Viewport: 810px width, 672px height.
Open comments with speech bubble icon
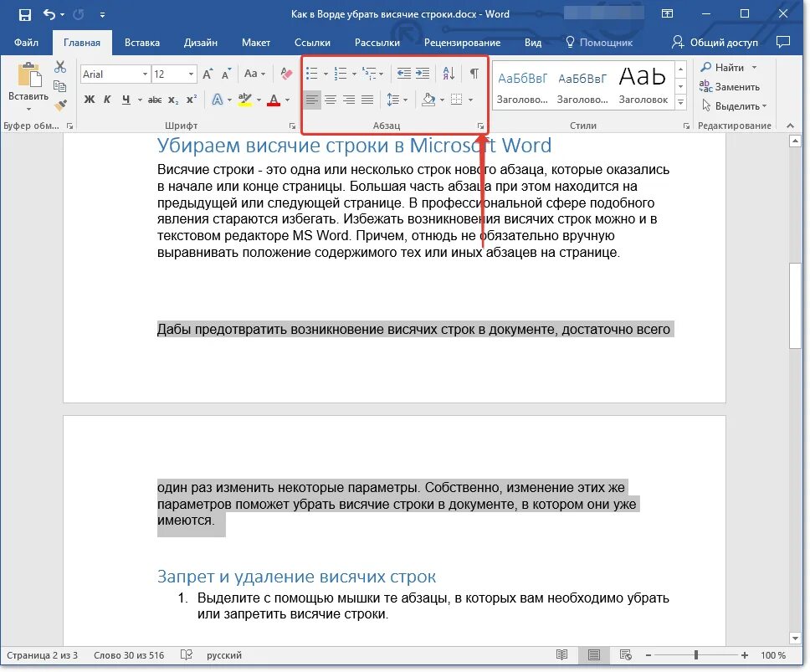pyautogui.click(x=783, y=42)
